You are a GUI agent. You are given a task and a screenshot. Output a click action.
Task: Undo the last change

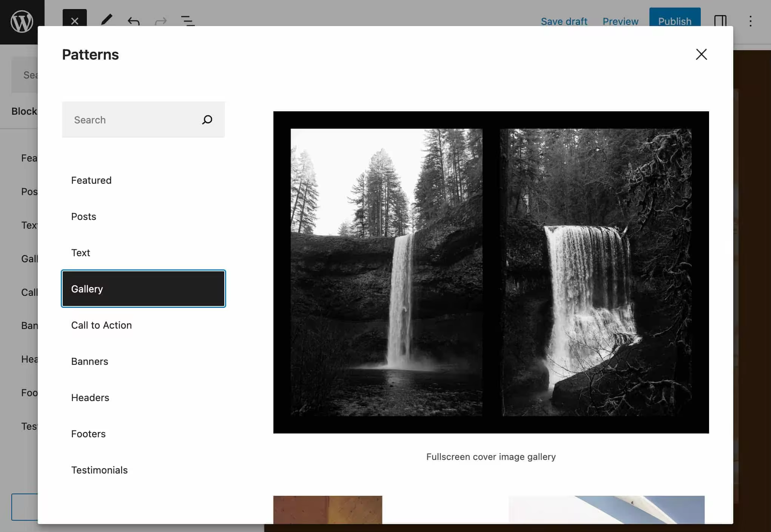tap(134, 21)
